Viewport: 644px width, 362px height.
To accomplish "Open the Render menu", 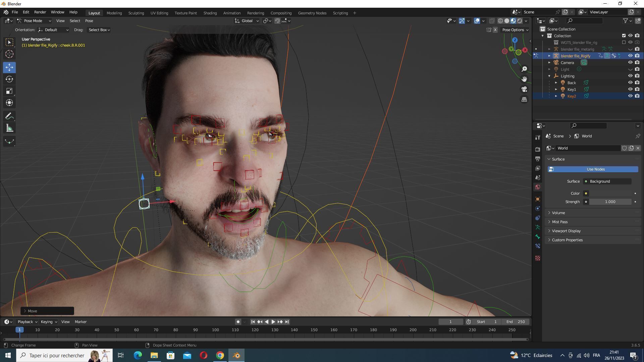I will point(40,12).
